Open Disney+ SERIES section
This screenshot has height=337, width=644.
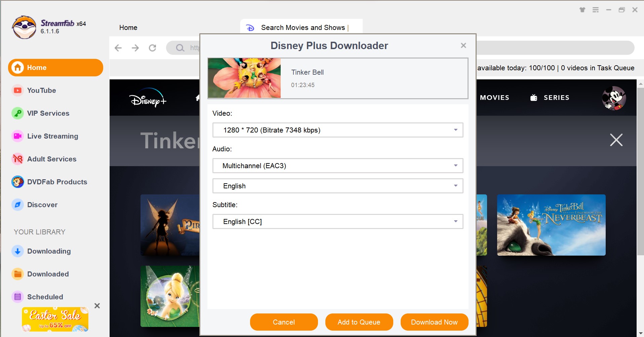550,98
